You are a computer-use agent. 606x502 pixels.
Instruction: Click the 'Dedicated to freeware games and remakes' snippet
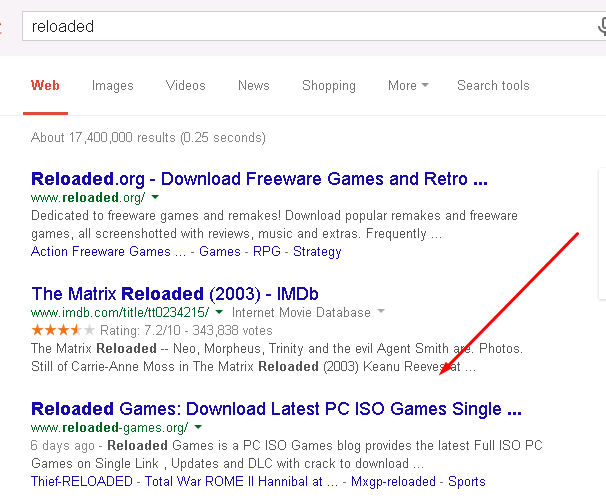(274, 225)
